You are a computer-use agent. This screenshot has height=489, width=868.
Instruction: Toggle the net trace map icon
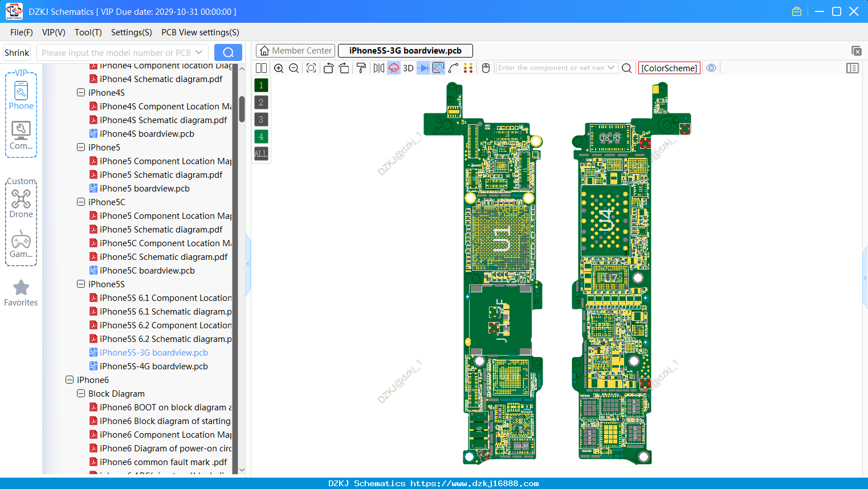[438, 68]
